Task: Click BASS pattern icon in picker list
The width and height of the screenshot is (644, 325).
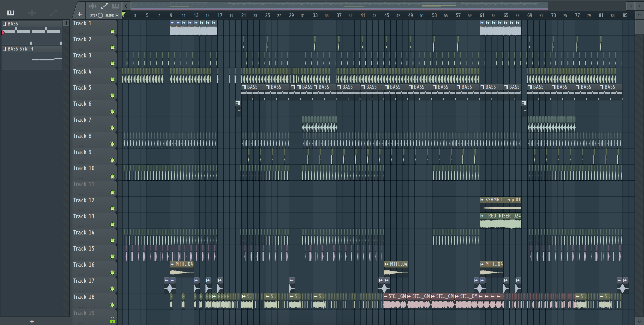Action: click(4, 24)
